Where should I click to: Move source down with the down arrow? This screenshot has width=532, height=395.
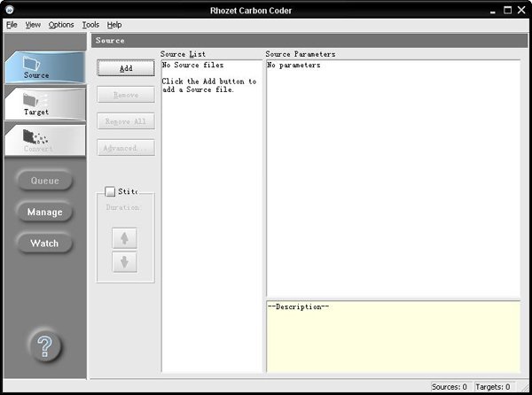(x=125, y=262)
